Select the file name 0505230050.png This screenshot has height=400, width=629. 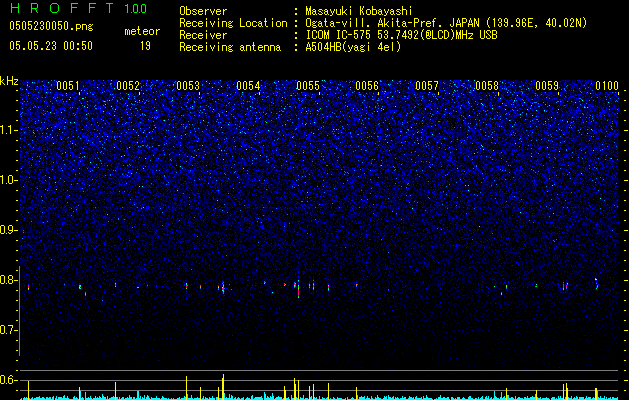pyautogui.click(x=51, y=27)
